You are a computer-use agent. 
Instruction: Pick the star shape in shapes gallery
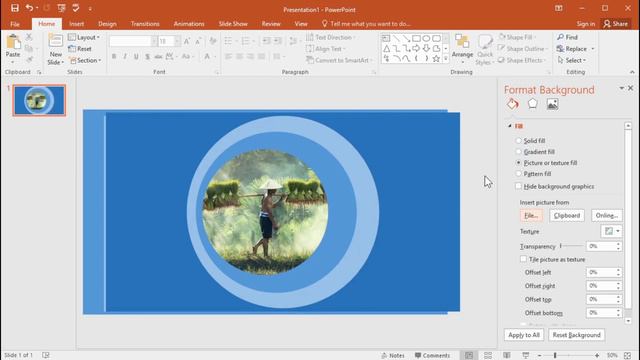click(x=436, y=59)
